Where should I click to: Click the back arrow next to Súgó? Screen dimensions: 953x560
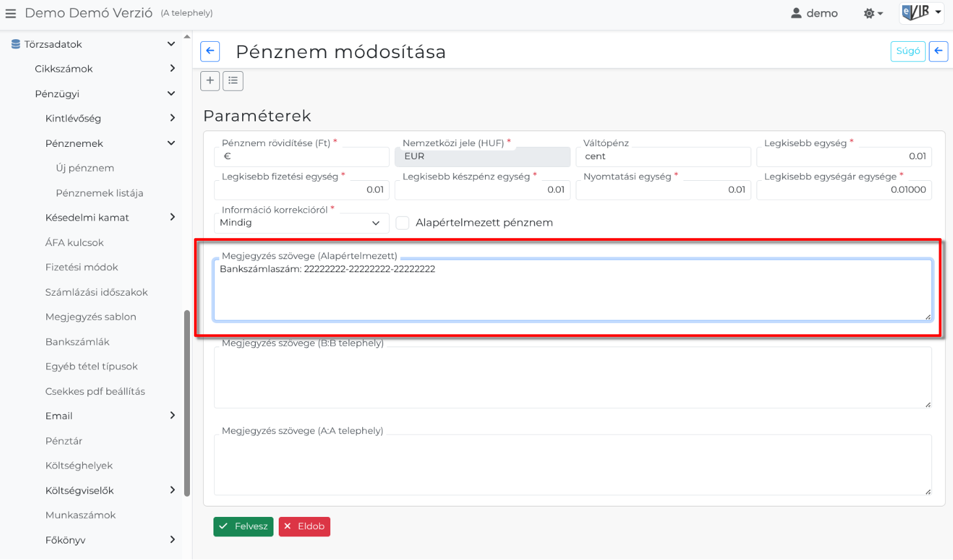tap(938, 51)
